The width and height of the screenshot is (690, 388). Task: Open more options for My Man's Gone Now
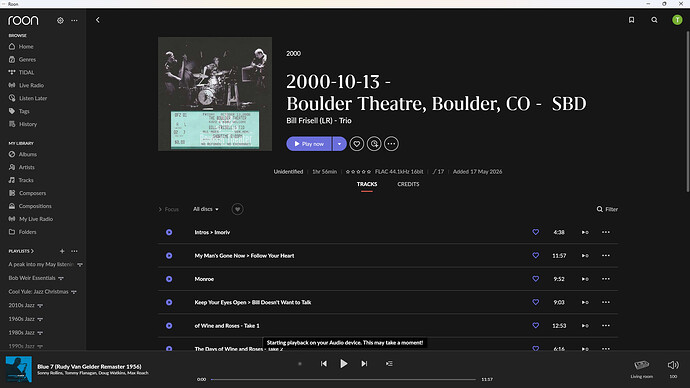pos(606,256)
